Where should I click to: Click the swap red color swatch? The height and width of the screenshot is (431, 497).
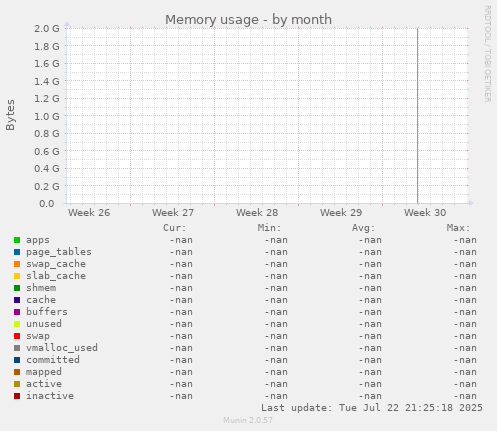17,336
